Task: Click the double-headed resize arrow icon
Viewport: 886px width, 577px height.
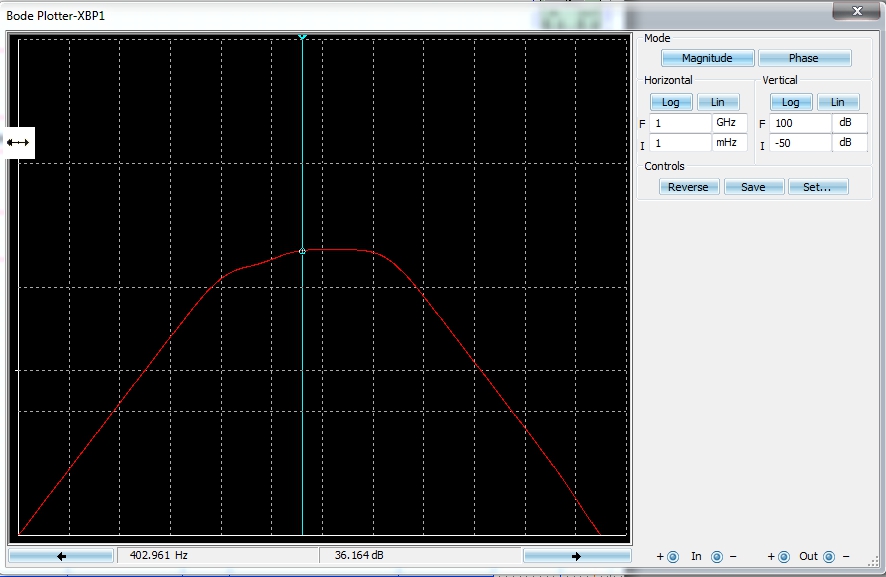Action: pyautogui.click(x=18, y=143)
